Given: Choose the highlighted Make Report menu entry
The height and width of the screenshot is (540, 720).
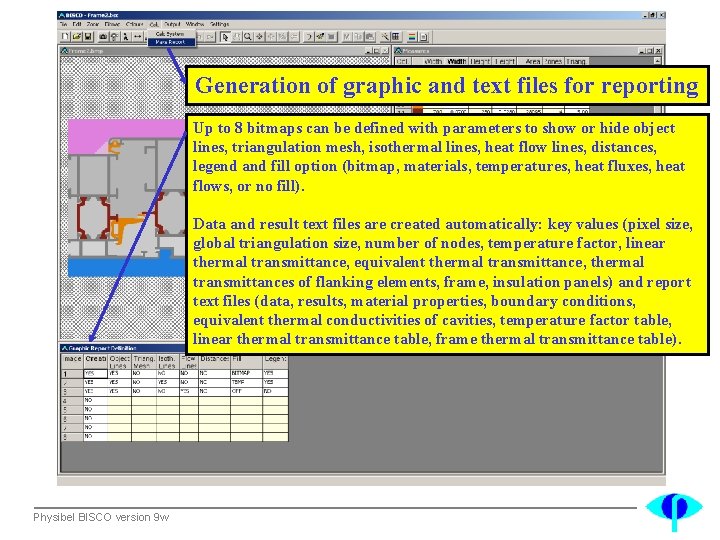Looking at the screenshot, I should [x=171, y=42].
